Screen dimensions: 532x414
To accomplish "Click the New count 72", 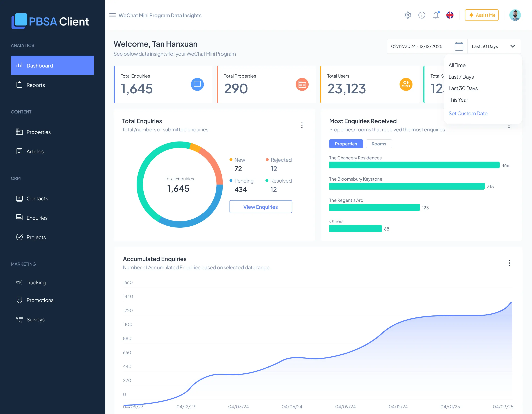I will [x=238, y=169].
